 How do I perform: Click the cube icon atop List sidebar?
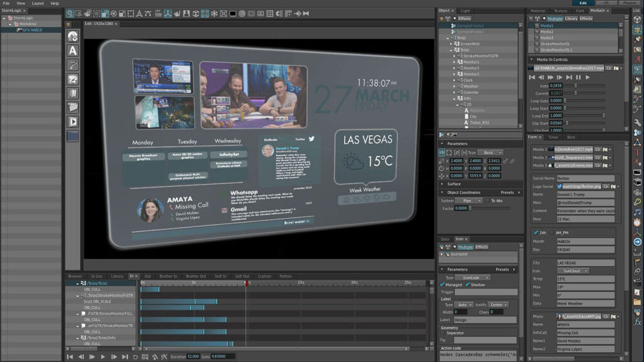pos(637,19)
